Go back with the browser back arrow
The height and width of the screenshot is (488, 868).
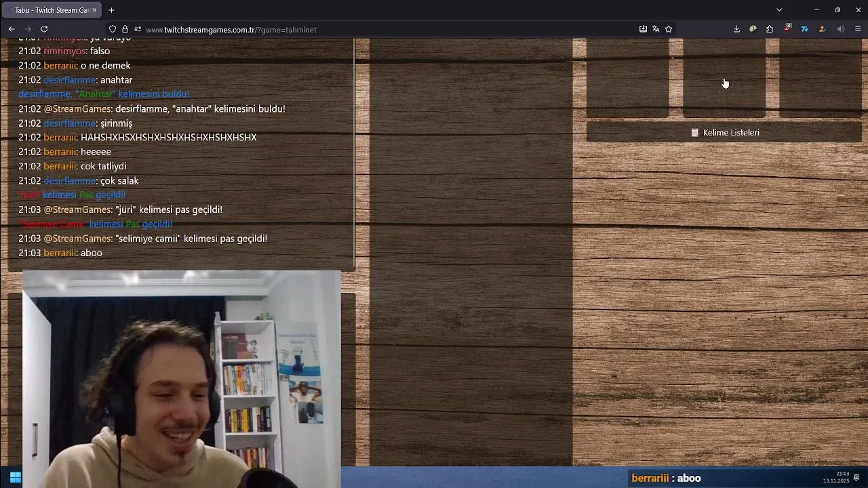(x=12, y=29)
